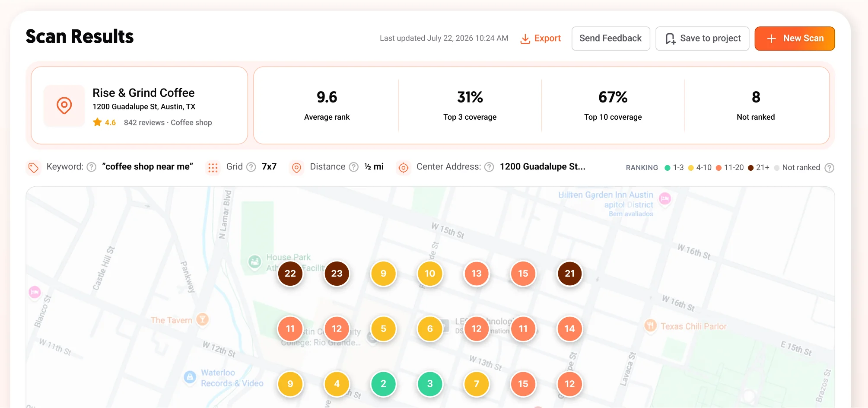
Task: Select grid point ranked 22
Action: (x=290, y=274)
